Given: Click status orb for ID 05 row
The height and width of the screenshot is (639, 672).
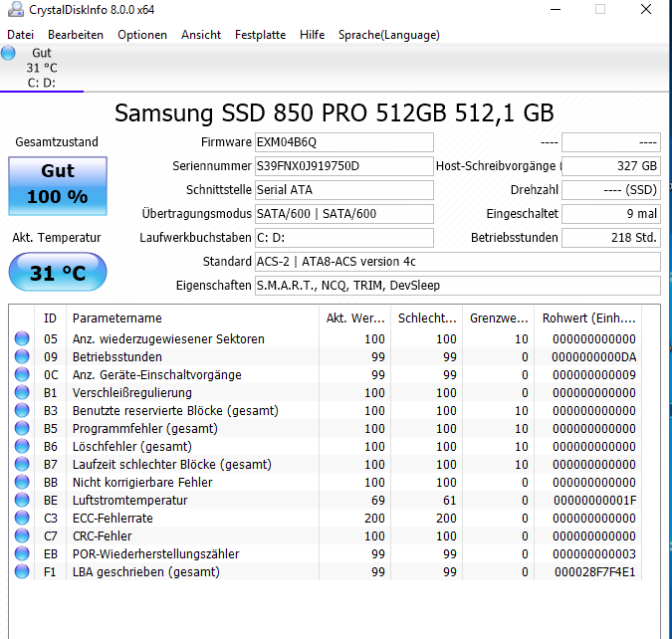Looking at the screenshot, I should pos(22,338).
